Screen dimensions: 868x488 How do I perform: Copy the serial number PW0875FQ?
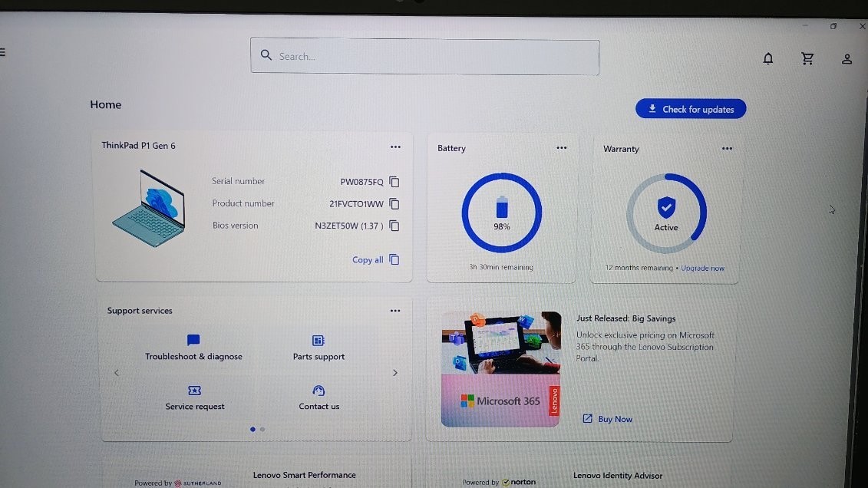(x=394, y=182)
